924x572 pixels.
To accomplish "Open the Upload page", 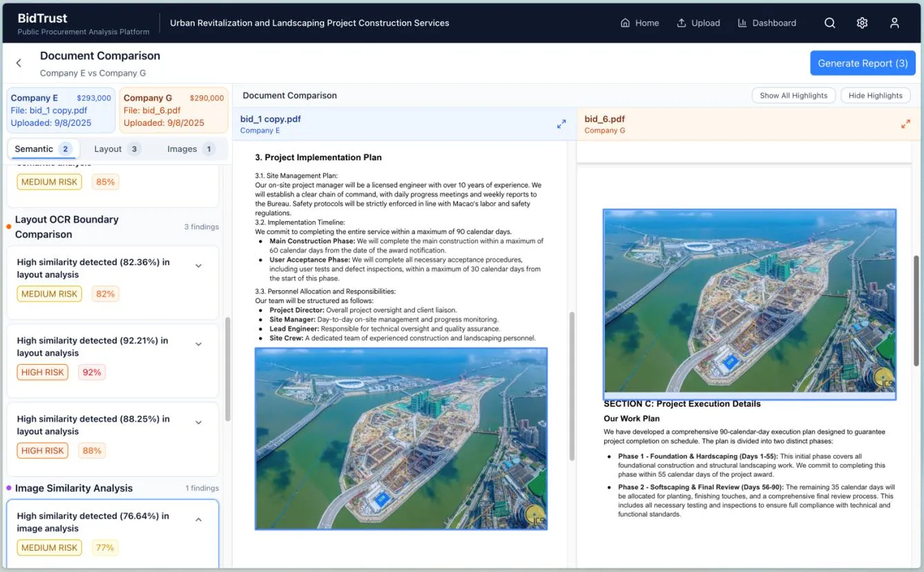I will pos(698,23).
